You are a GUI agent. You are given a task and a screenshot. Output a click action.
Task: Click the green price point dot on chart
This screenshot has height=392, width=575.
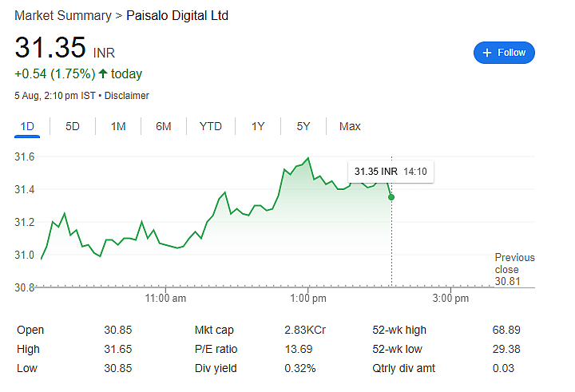(391, 197)
